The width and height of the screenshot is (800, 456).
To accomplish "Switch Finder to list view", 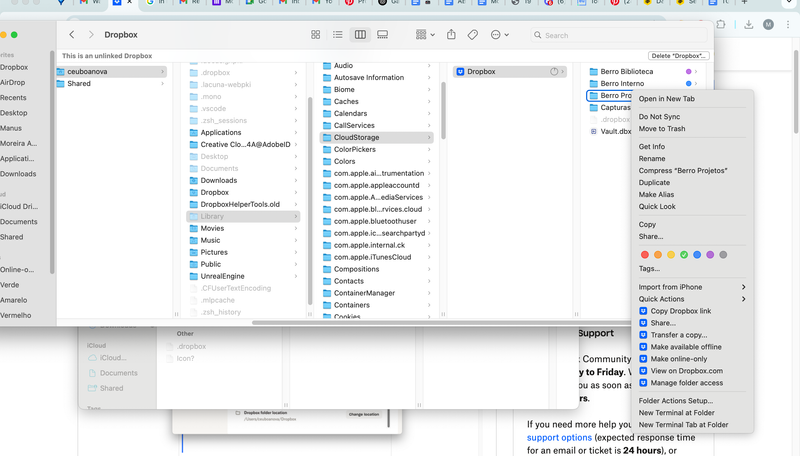I will coord(338,35).
